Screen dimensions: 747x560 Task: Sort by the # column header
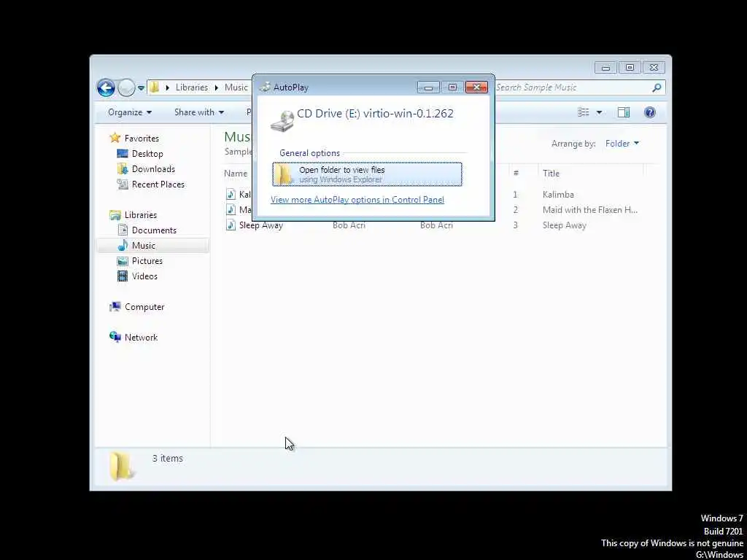coord(516,174)
